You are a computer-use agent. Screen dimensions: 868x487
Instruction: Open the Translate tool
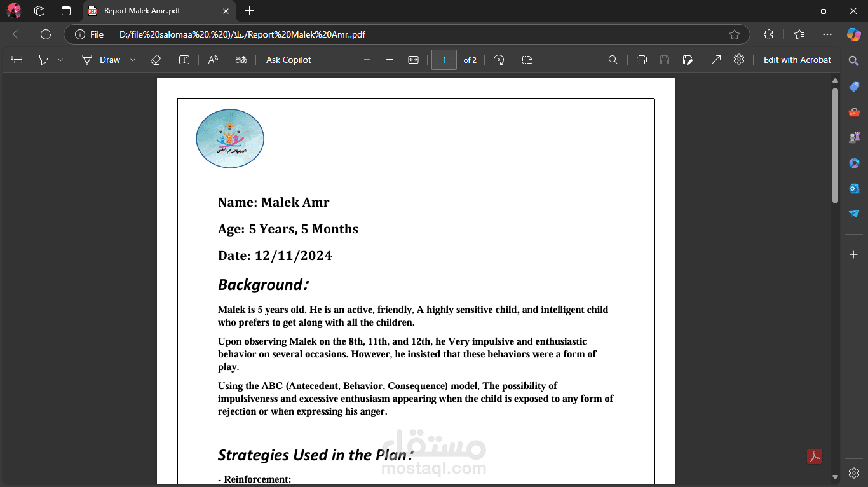coord(241,60)
